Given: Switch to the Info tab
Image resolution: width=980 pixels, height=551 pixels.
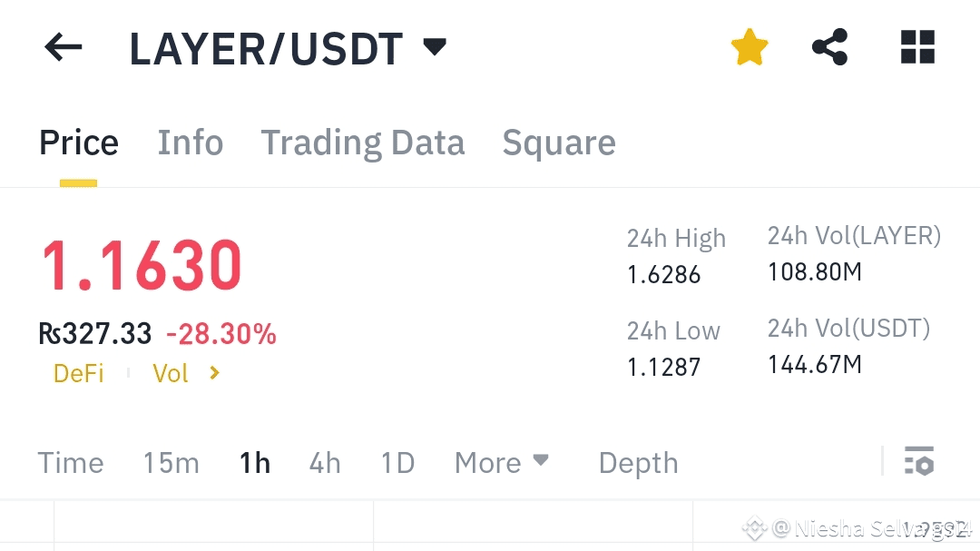Looking at the screenshot, I should [x=191, y=143].
